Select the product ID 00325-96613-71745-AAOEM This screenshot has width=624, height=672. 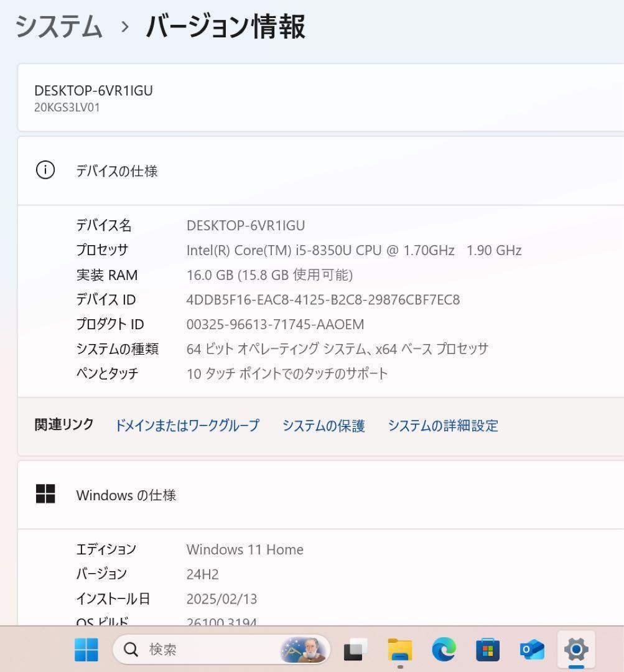(x=275, y=324)
